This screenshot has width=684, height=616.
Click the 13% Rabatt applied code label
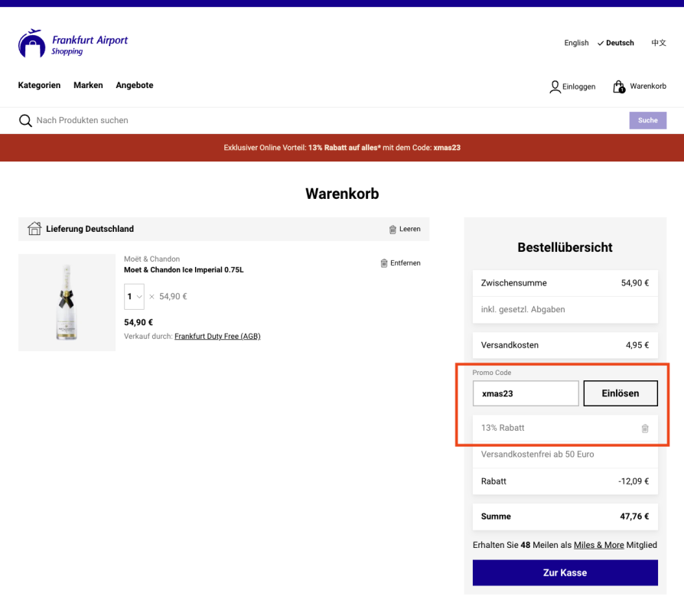pyautogui.click(x=503, y=428)
